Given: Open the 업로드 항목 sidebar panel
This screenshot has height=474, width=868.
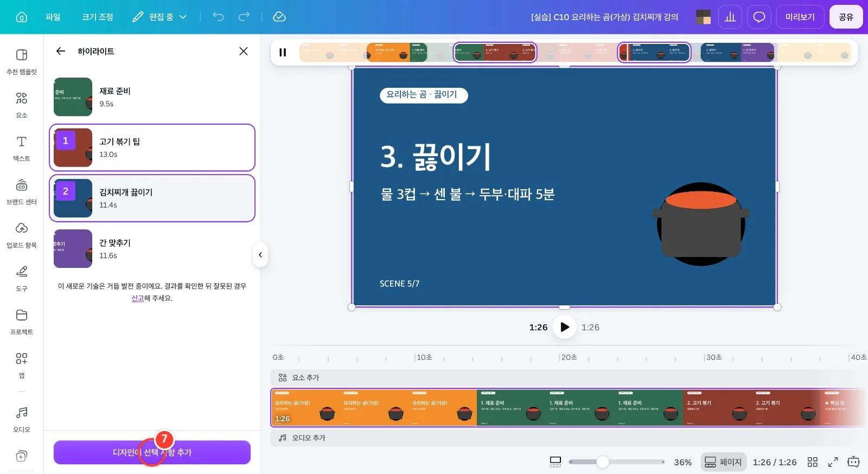Looking at the screenshot, I should tap(22, 235).
